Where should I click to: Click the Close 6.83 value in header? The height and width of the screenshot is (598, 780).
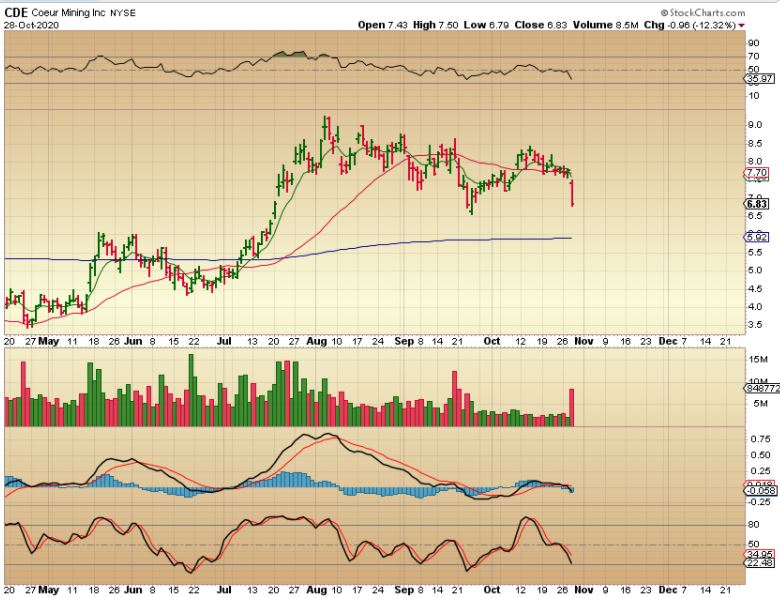541,25
